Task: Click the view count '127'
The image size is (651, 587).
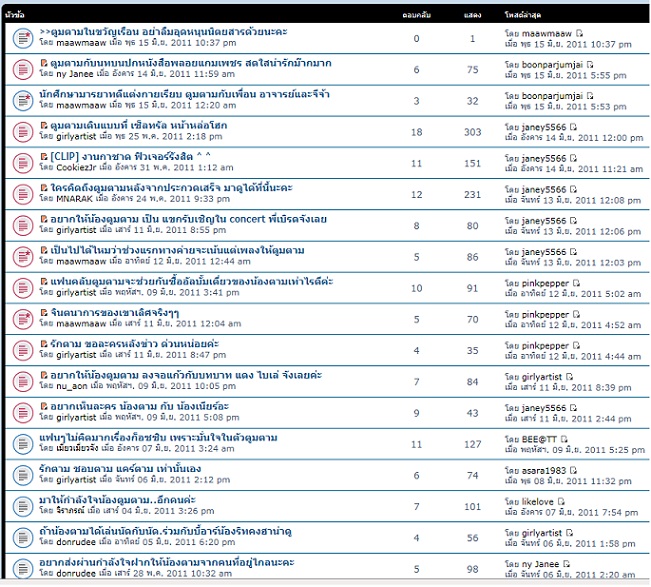Action: 472,444
